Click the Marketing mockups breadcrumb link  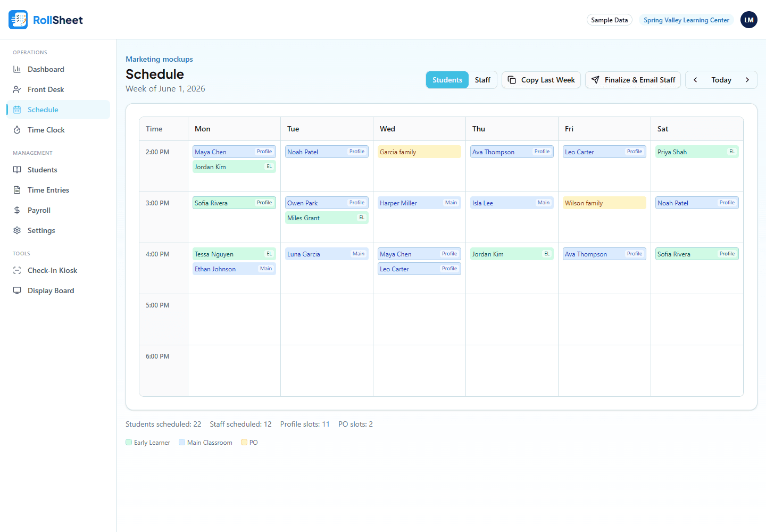159,59
